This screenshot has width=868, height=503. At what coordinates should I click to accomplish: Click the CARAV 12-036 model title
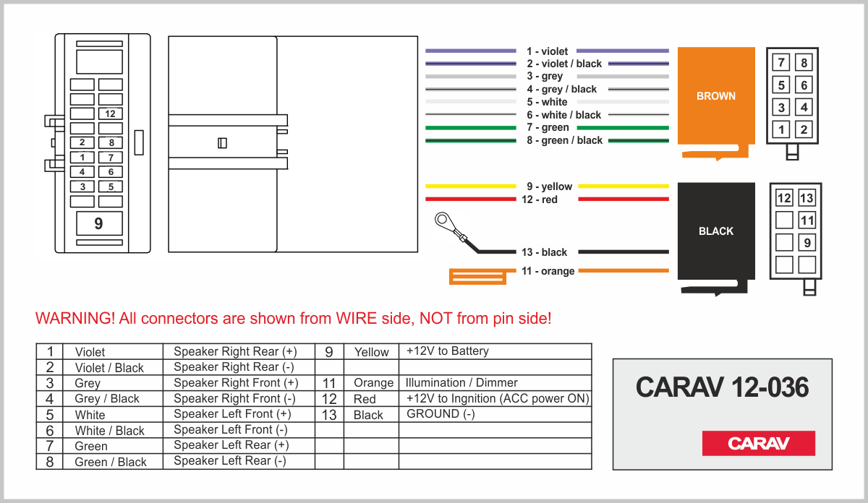click(x=722, y=388)
